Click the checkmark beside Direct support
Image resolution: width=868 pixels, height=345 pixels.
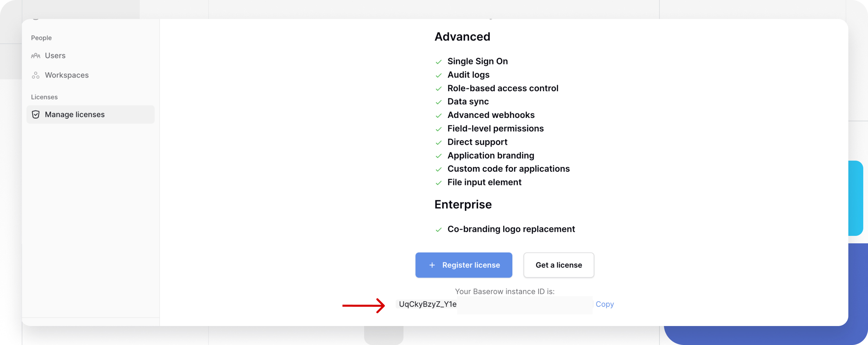click(x=438, y=143)
